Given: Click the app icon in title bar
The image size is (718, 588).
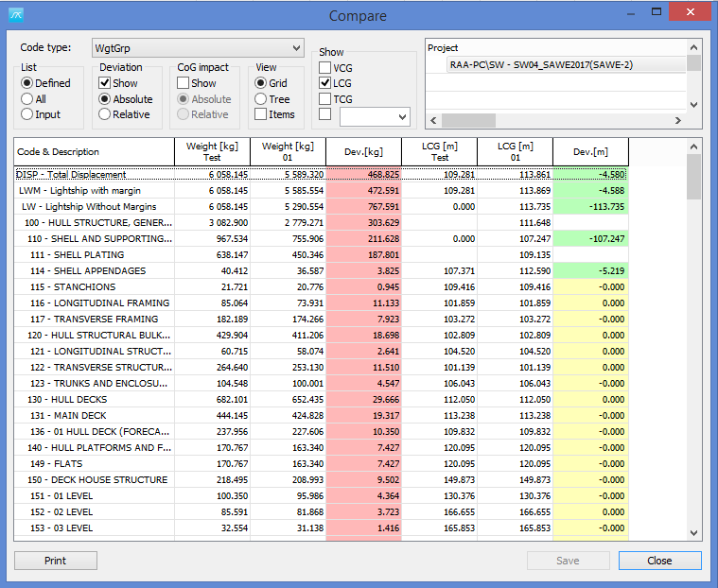Looking at the screenshot, I should pos(15,14).
